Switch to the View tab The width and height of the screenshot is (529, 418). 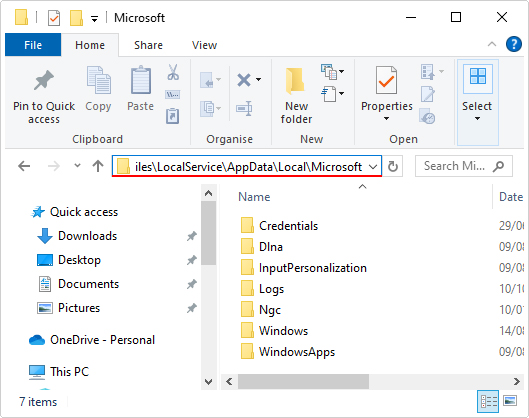tap(204, 45)
